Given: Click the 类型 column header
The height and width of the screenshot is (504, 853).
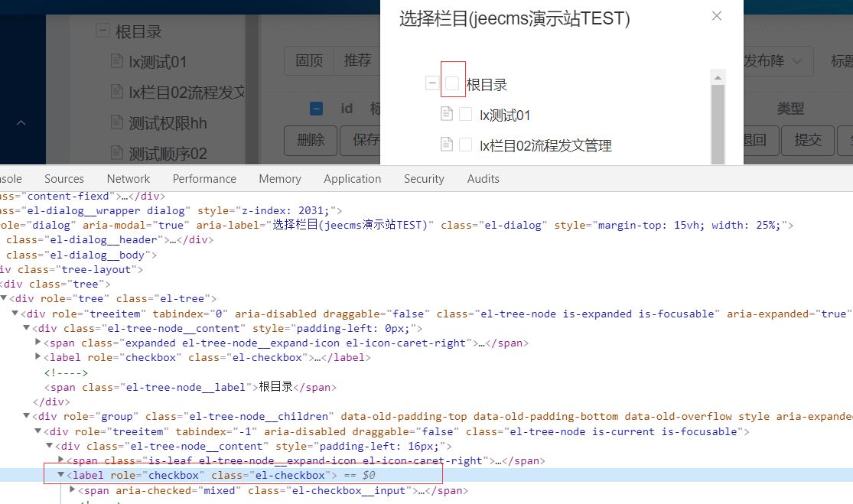Looking at the screenshot, I should (790, 109).
